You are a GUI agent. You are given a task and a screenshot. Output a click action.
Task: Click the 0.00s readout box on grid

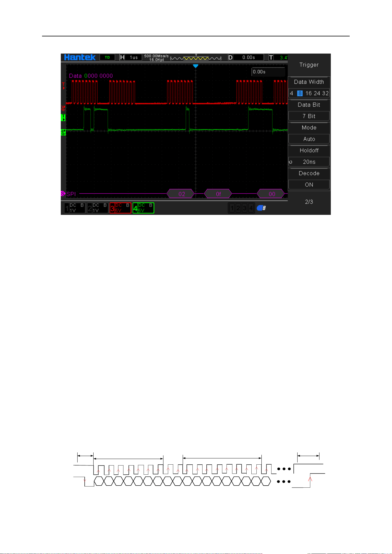point(268,72)
